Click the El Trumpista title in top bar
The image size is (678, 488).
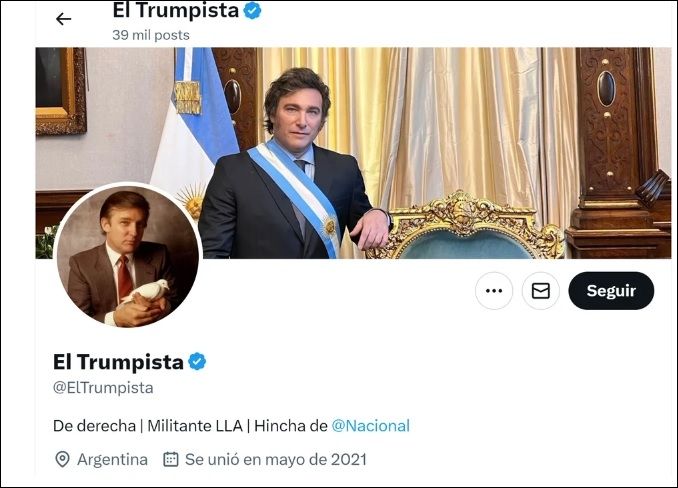point(175,11)
